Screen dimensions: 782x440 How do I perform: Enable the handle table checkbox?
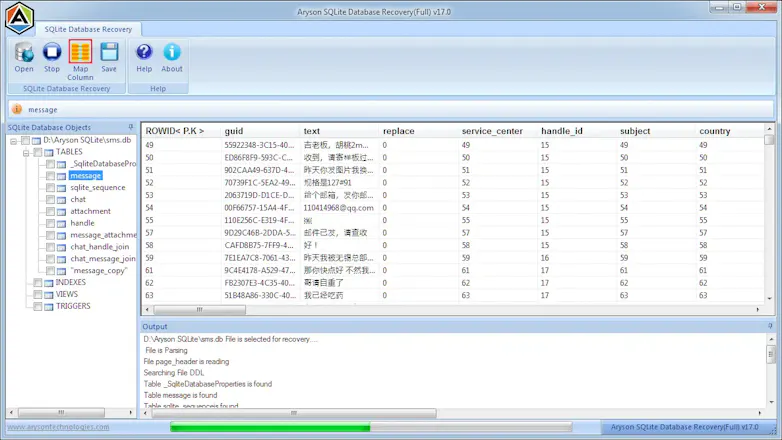point(50,223)
